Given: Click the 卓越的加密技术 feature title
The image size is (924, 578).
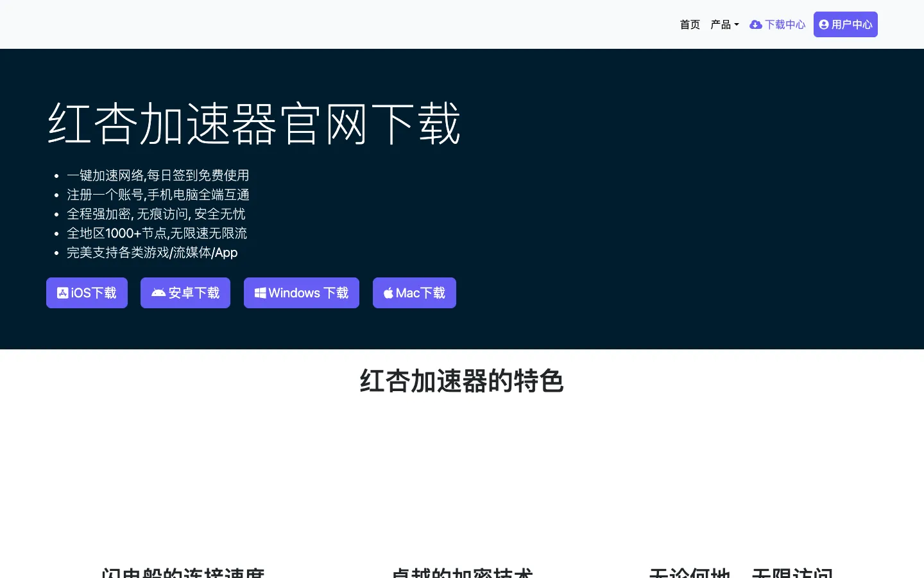Looking at the screenshot, I should [462, 572].
